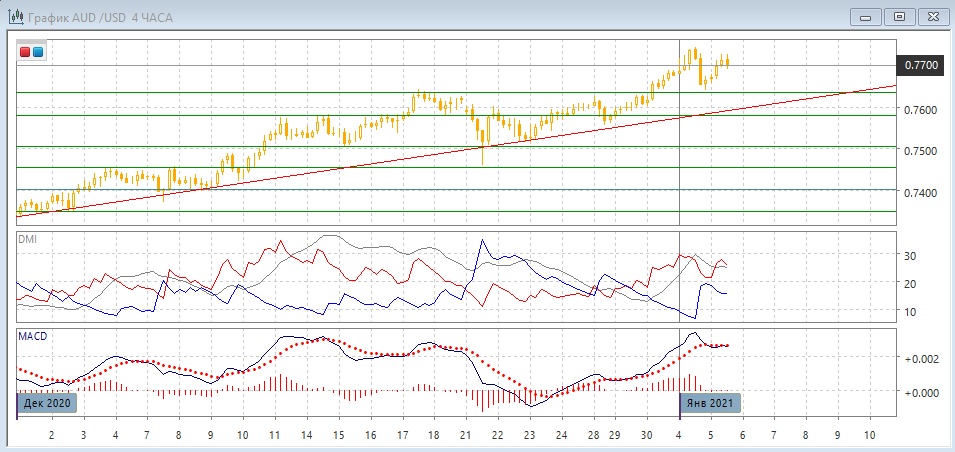Click the 0.7700 current price label

(x=921, y=65)
